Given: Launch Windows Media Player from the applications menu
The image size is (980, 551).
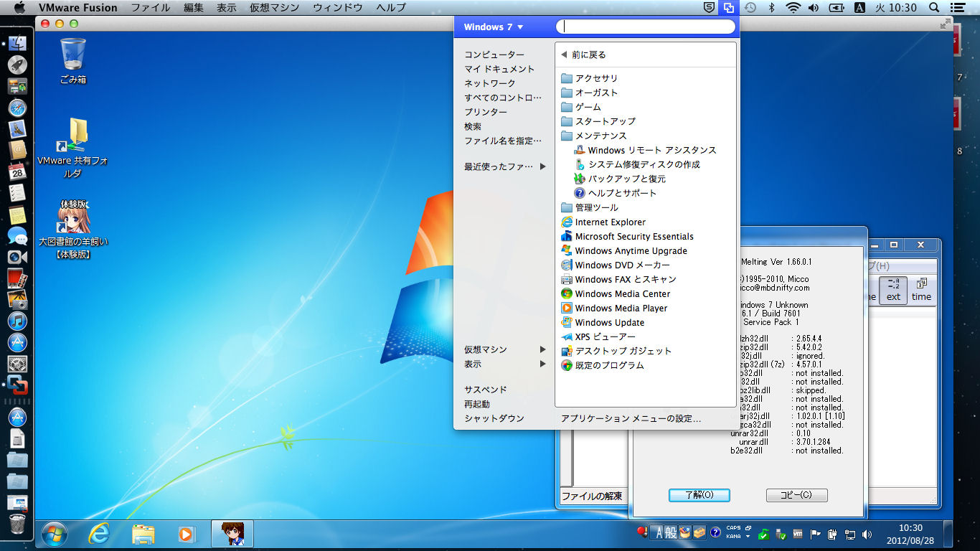Looking at the screenshot, I should click(613, 308).
